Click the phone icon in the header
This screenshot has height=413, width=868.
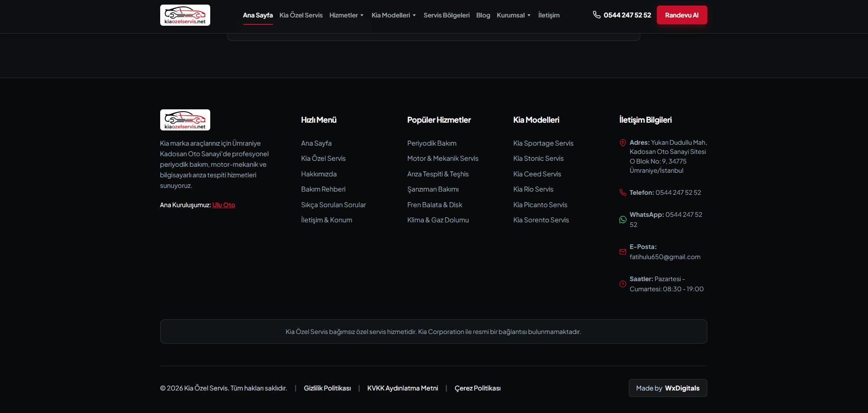[x=597, y=15]
